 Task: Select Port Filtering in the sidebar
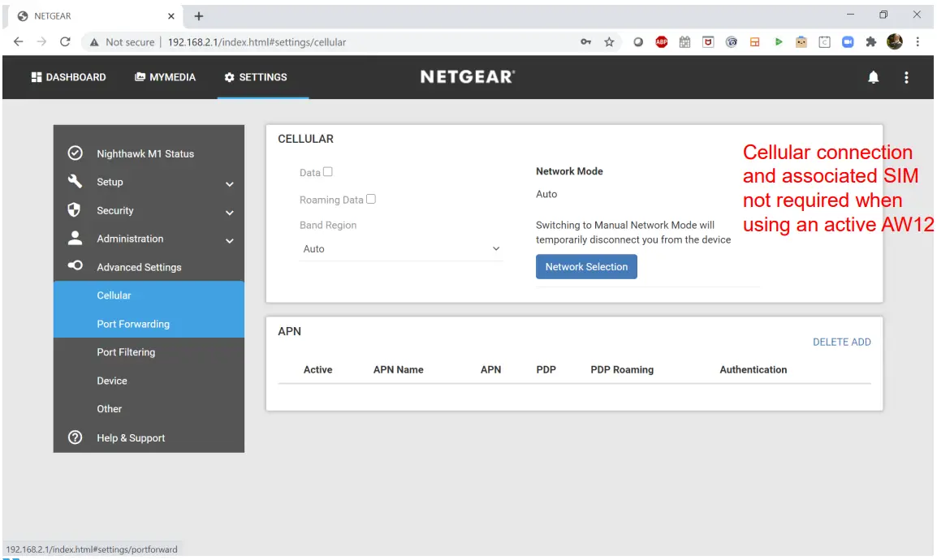[x=127, y=351]
